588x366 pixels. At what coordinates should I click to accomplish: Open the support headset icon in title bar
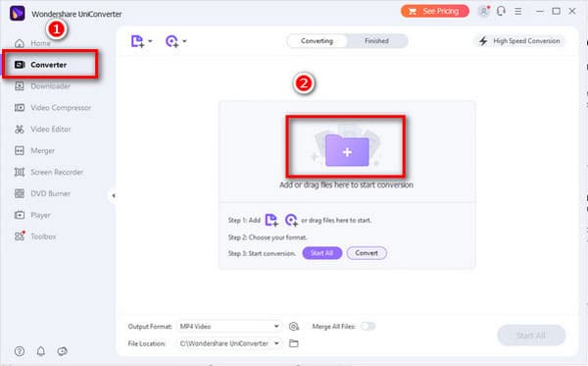pyautogui.click(x=501, y=11)
